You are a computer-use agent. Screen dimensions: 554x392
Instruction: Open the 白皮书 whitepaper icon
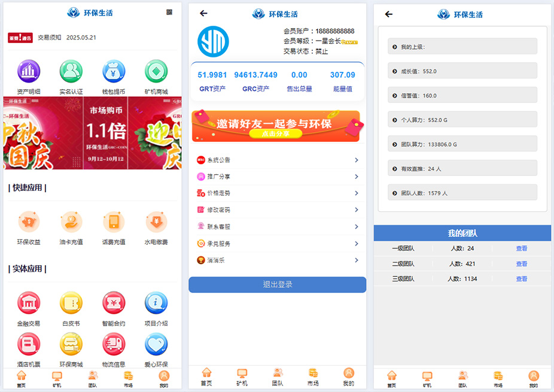[71, 303]
